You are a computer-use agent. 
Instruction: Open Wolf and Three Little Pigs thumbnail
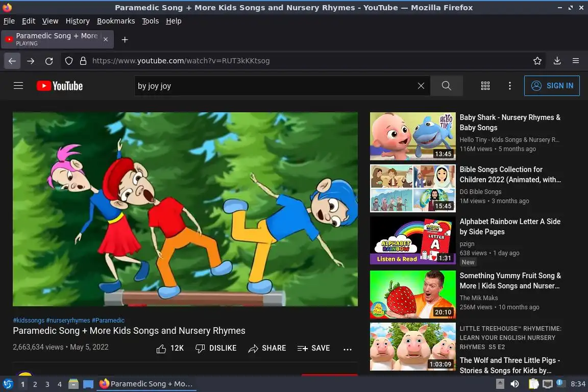413,347
